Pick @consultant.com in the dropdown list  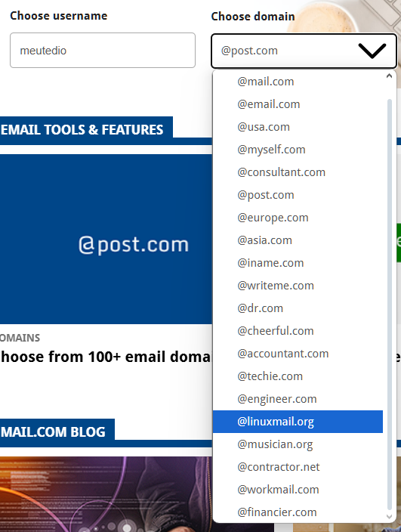point(298,172)
